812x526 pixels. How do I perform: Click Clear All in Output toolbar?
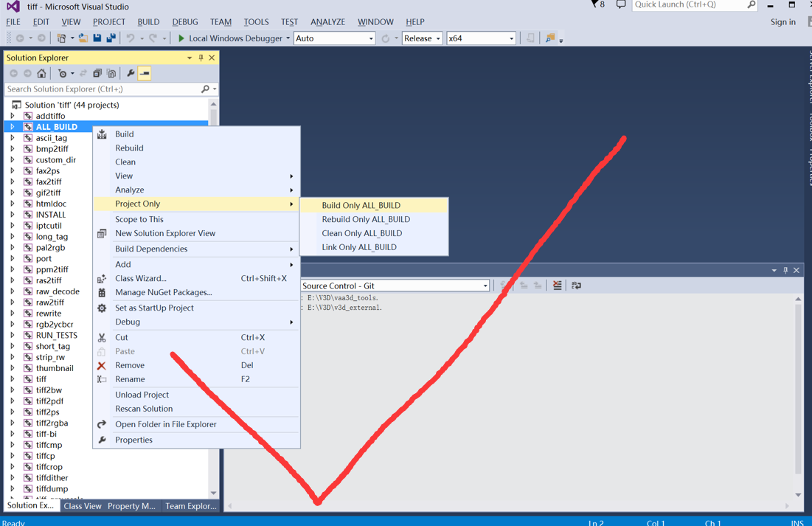coord(558,286)
